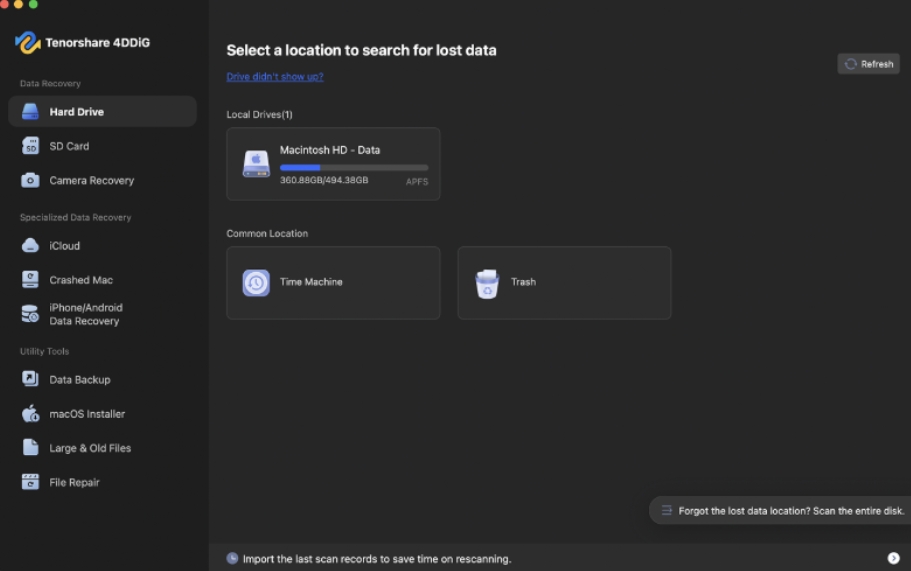Open the Data Backup utility
Screen dimensions: 911x571
[102, 379]
